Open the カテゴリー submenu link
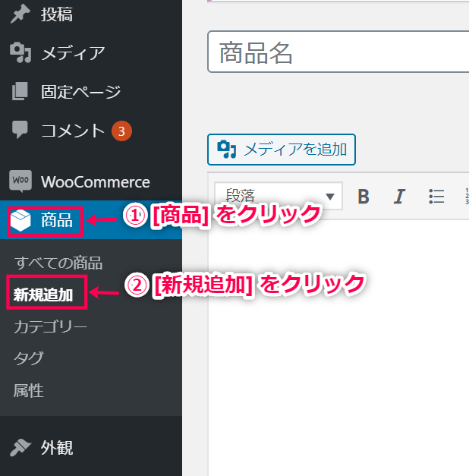Viewport: 469px width, 476px height. tap(50, 327)
